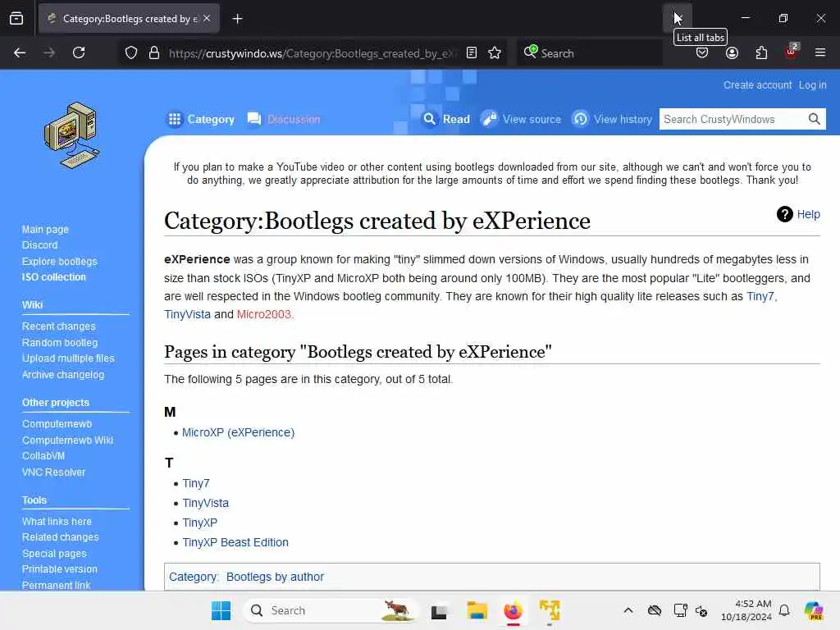Screen dimensions: 840x630
Task: Click the wiki search magnifier icon
Action: [x=815, y=119]
